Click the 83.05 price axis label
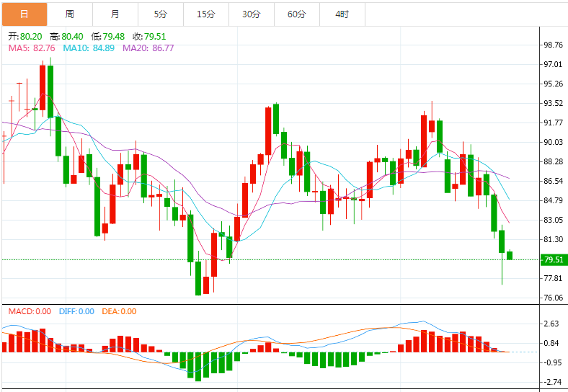 pyautogui.click(x=553, y=220)
